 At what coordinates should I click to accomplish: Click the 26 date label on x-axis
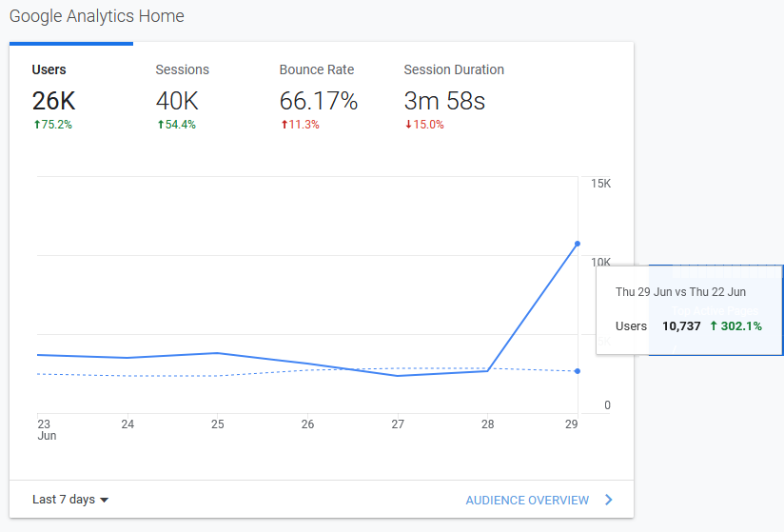[x=307, y=424]
